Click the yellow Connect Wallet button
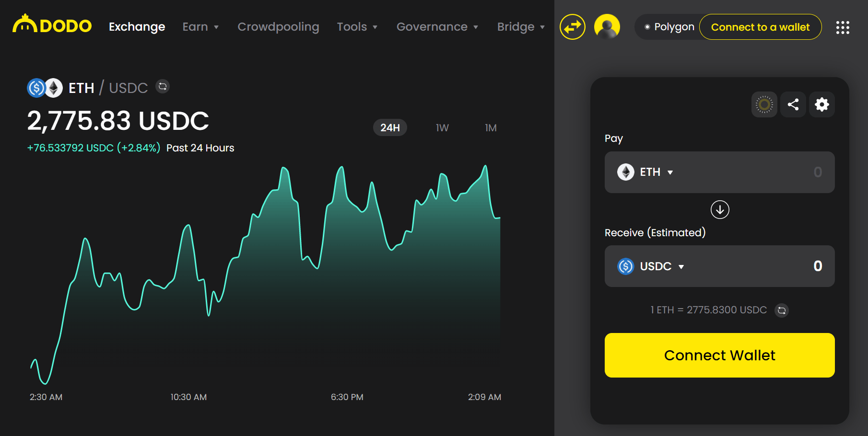Viewport: 868px width, 436px height. [719, 355]
